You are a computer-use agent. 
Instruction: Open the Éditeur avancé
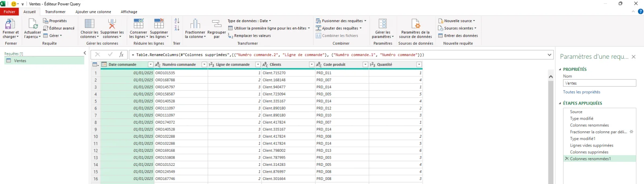click(59, 28)
